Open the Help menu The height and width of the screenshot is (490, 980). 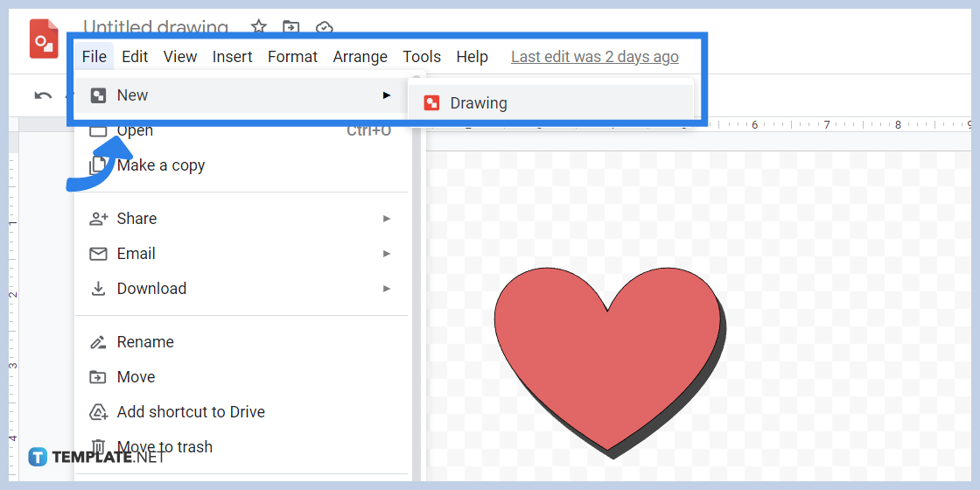tap(472, 57)
